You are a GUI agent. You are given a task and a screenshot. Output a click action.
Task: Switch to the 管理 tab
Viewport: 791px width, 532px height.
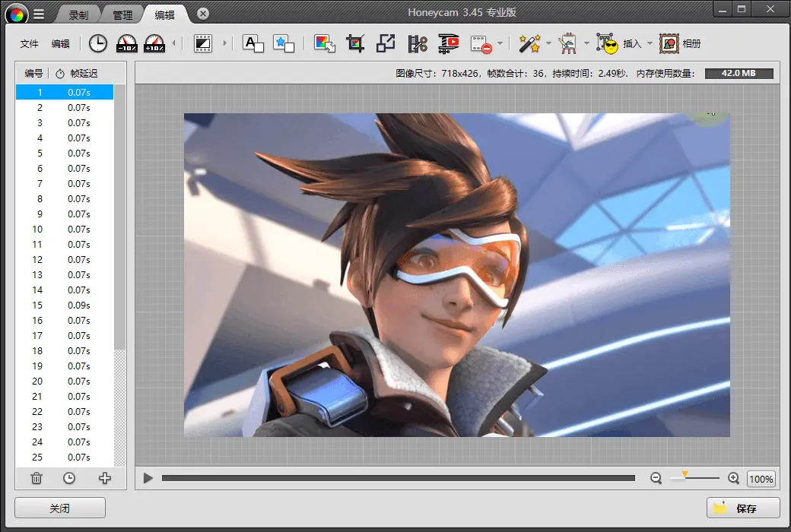point(122,15)
